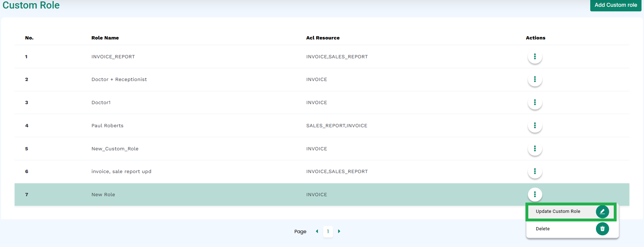Viewport: 644px width, 247px height.
Task: Choose Delete menu entry
Action: click(x=572, y=229)
